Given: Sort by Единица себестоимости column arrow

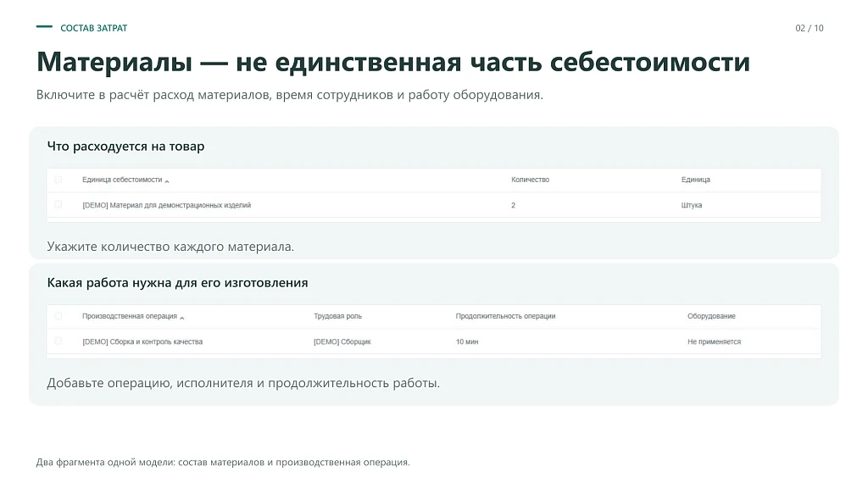Looking at the screenshot, I should (167, 181).
